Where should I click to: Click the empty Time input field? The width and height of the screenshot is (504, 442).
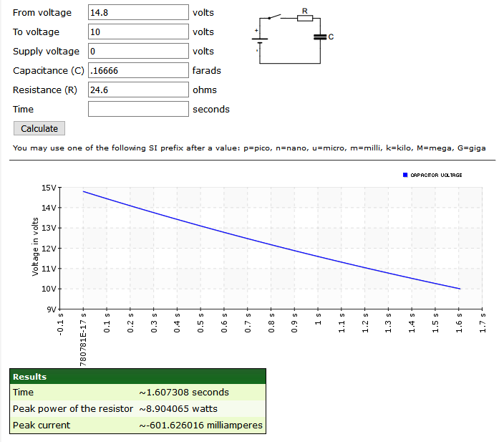click(x=137, y=110)
